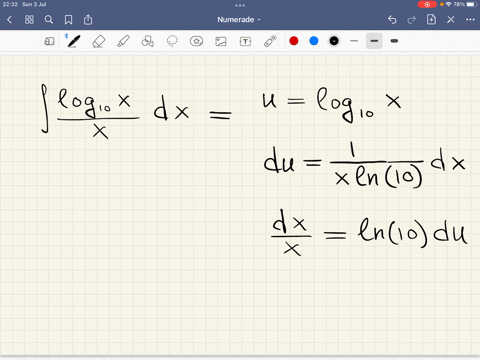Choose the black pen color

click(x=334, y=41)
